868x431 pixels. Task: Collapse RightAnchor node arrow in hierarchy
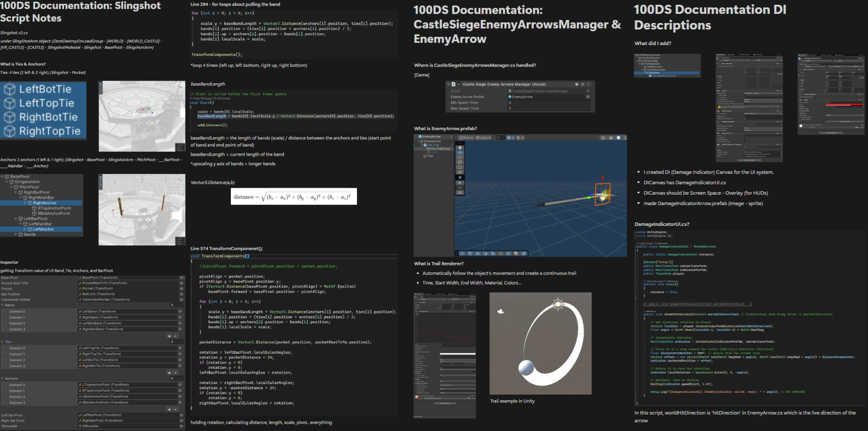click(x=25, y=203)
